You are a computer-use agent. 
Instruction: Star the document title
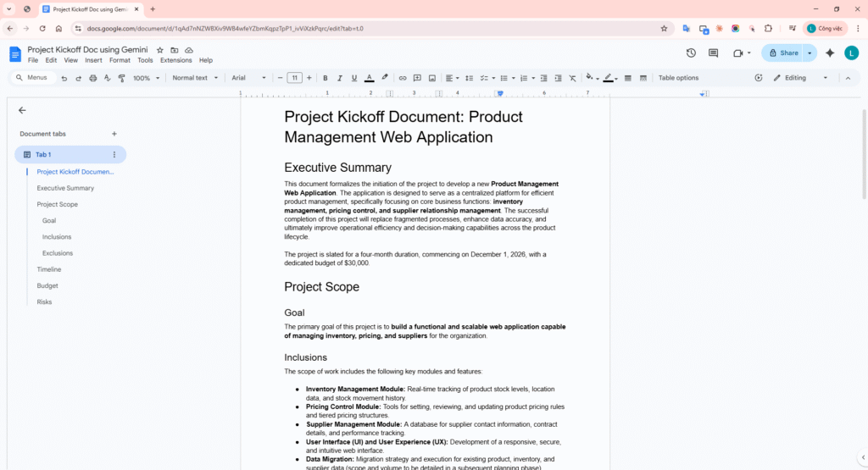click(x=159, y=50)
